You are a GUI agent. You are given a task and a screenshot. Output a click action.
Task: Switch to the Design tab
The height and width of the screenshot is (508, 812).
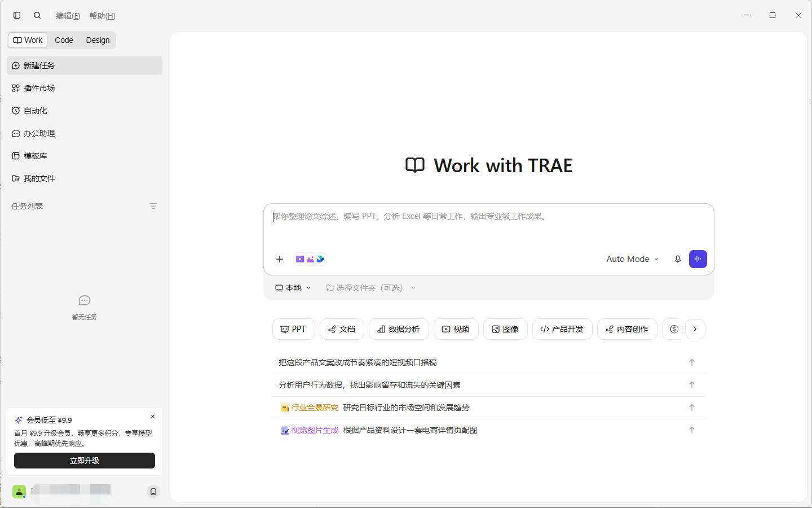tap(98, 40)
